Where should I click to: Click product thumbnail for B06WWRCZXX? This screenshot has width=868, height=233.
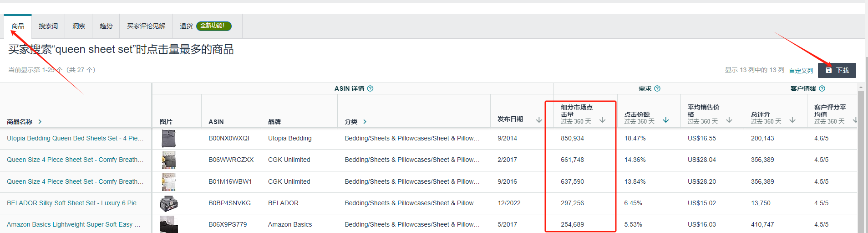[x=168, y=160]
